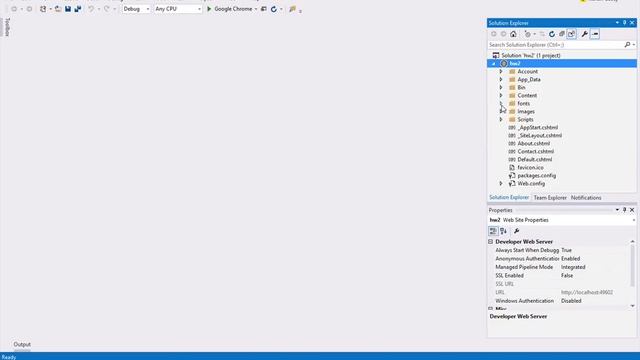The width and height of the screenshot is (640, 360).
Task: Expand the Account folder
Action: point(501,71)
